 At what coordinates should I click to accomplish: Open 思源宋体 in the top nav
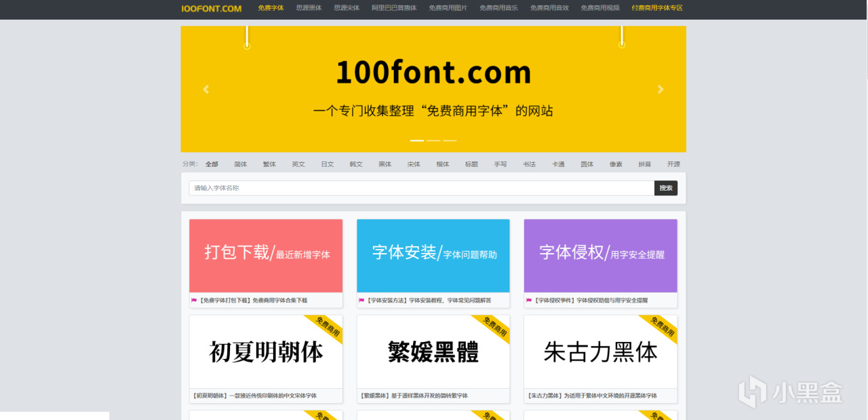(347, 8)
